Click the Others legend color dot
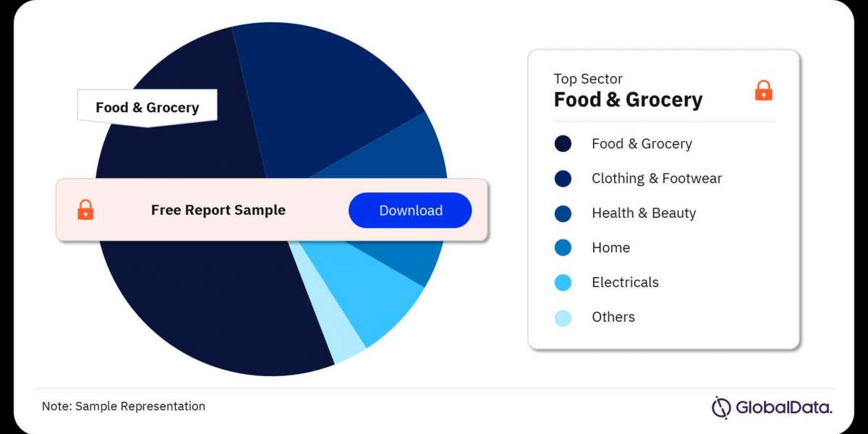Screen dimensions: 868x434 pos(563,318)
